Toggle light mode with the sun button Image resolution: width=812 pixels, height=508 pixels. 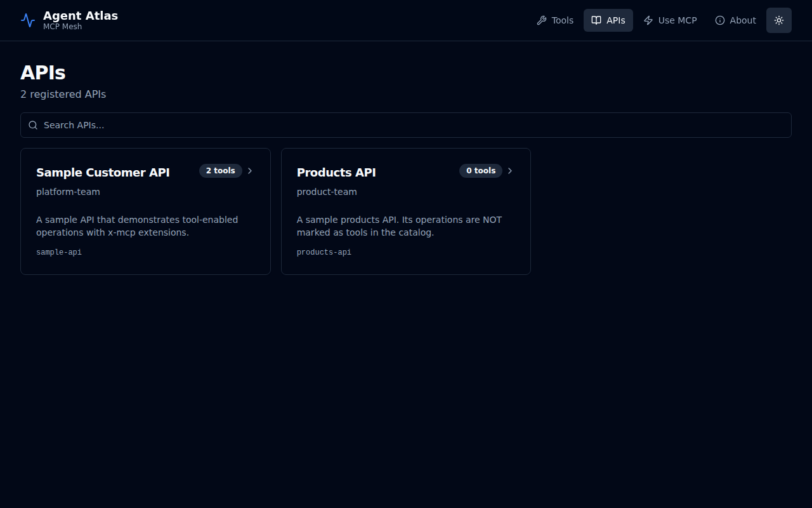(x=778, y=20)
